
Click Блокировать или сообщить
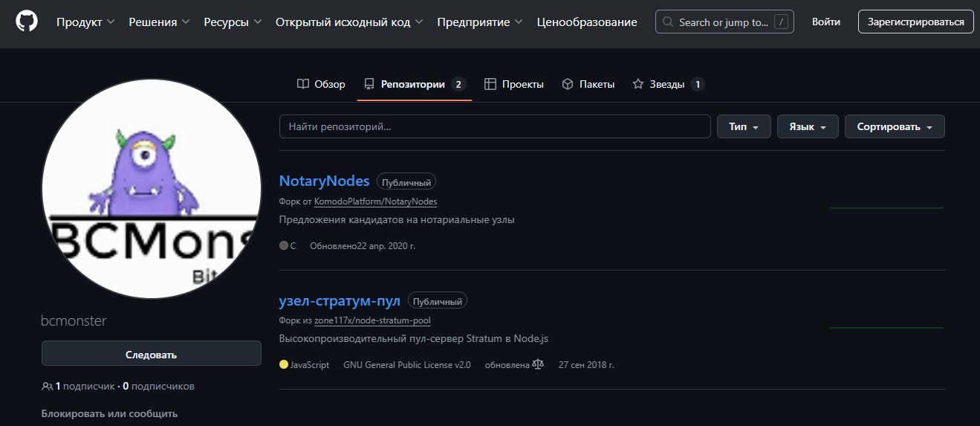[109, 413]
